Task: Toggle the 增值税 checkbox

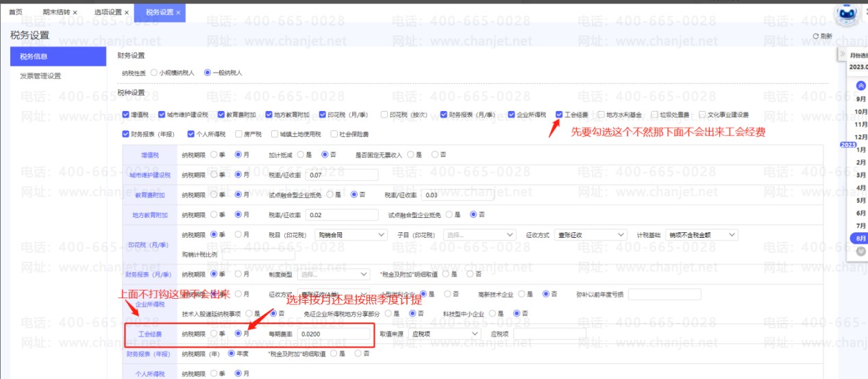Action: [125, 114]
